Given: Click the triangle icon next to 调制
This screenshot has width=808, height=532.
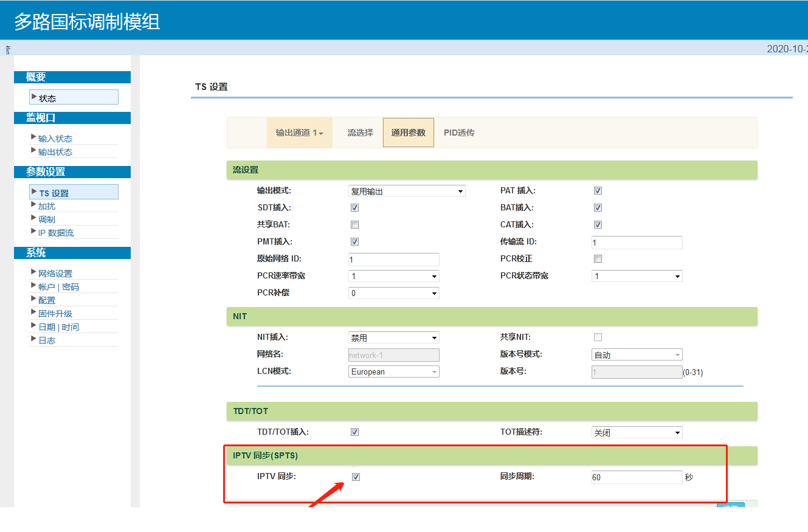Looking at the screenshot, I should [x=33, y=219].
